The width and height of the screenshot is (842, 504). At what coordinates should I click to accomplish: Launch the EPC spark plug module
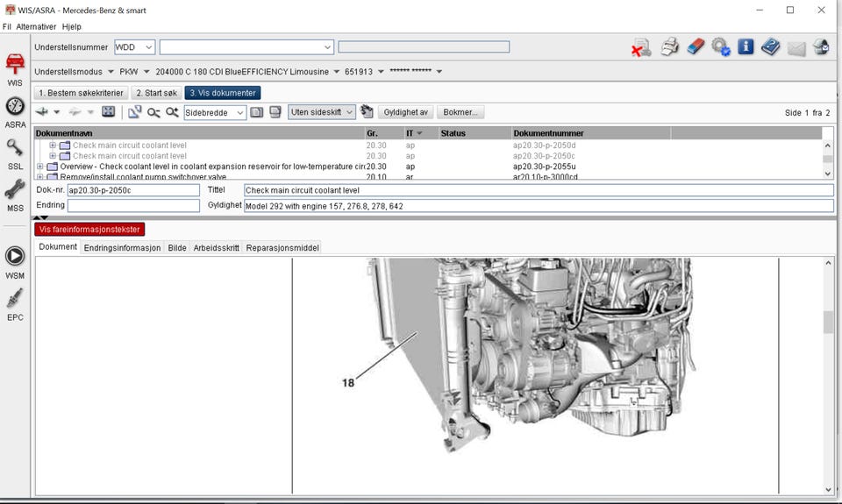15,305
